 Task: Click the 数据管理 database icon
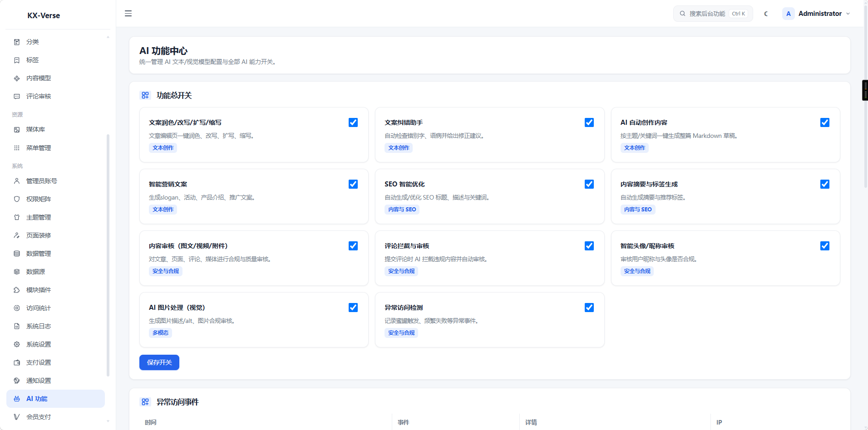17,254
